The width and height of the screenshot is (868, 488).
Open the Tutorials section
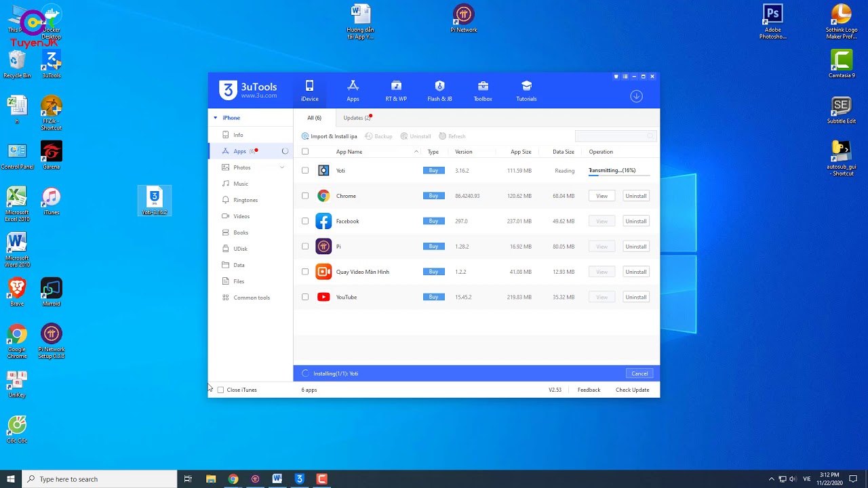click(x=526, y=91)
